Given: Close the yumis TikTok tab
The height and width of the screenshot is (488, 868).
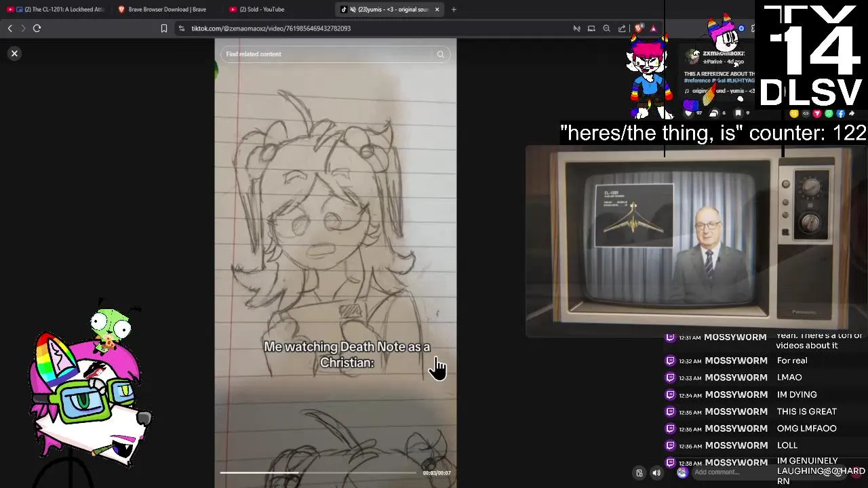Looking at the screenshot, I should click(437, 9).
